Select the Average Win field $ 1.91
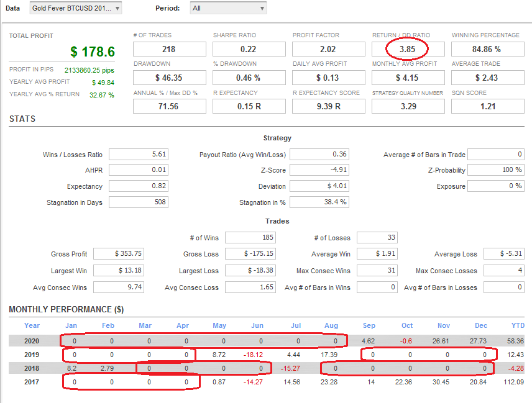The width and height of the screenshot is (532, 403). click(377, 253)
